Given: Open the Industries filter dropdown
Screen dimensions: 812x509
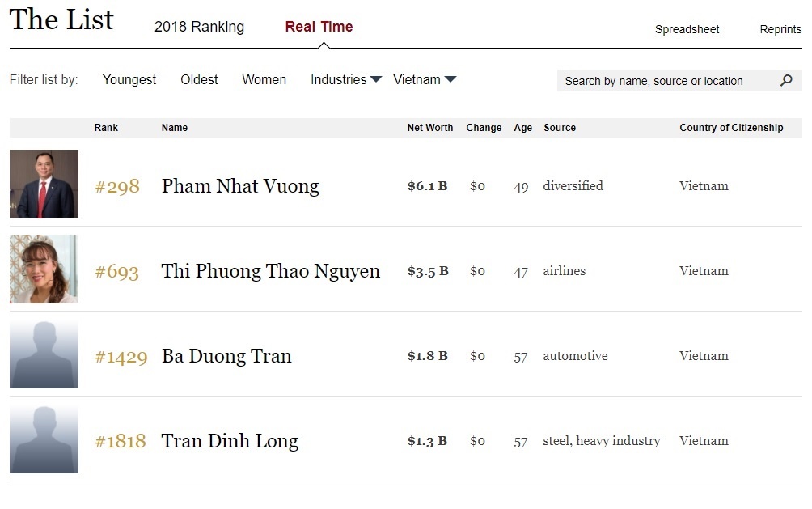Looking at the screenshot, I should [x=340, y=79].
